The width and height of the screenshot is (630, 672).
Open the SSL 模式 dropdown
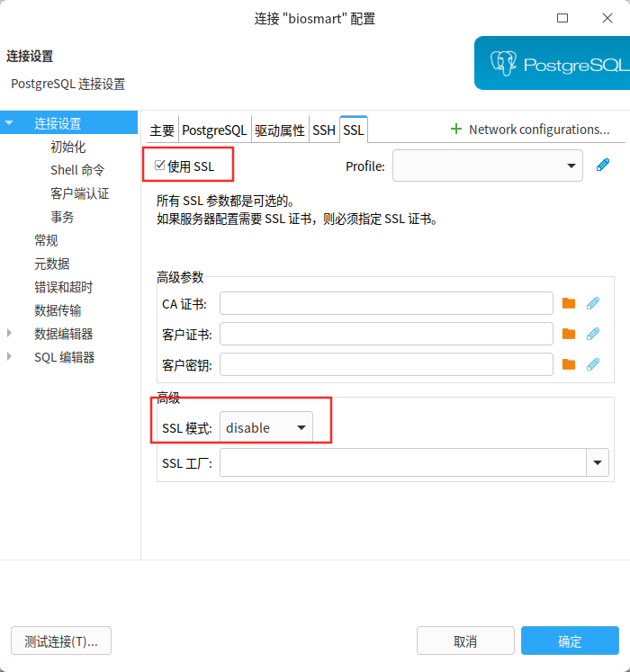pos(266,428)
